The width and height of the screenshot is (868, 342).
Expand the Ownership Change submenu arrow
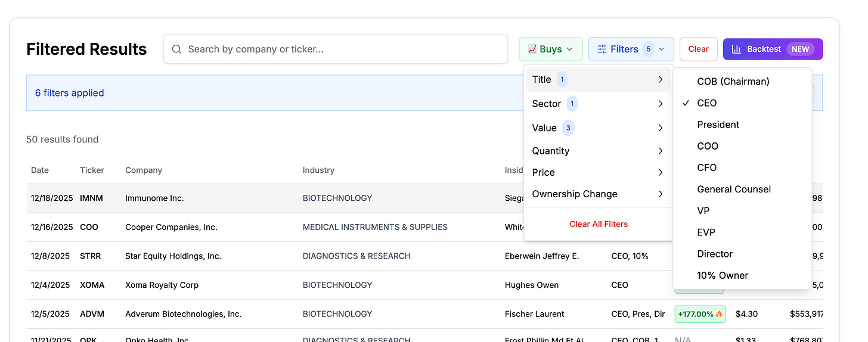pos(661,194)
